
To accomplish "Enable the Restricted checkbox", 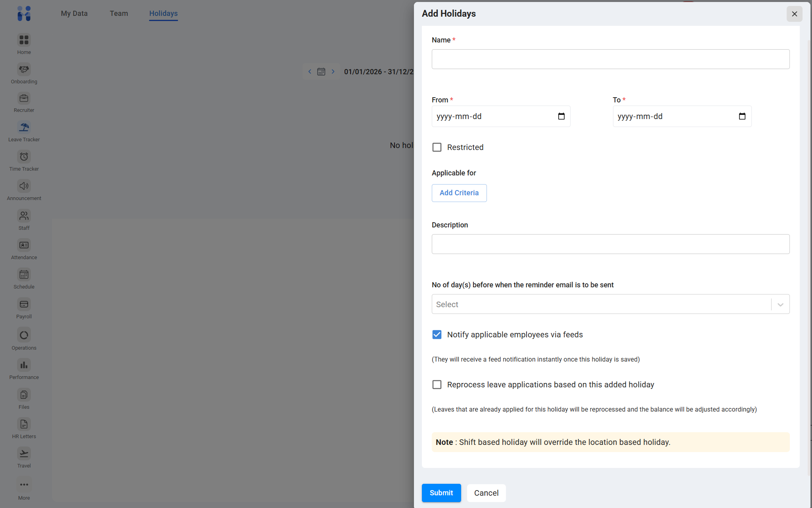I will 437,147.
